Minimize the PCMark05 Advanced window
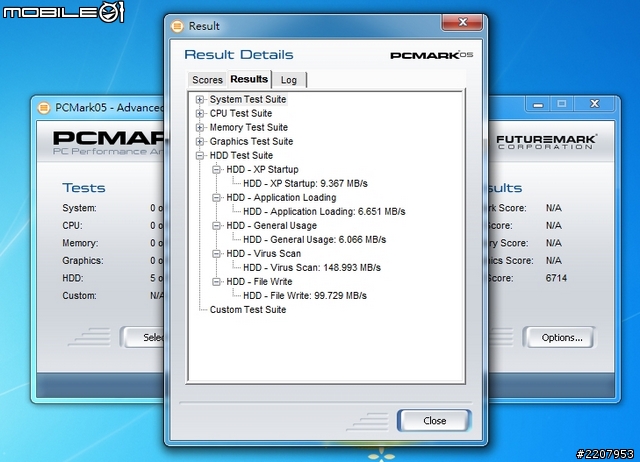 [x=538, y=104]
